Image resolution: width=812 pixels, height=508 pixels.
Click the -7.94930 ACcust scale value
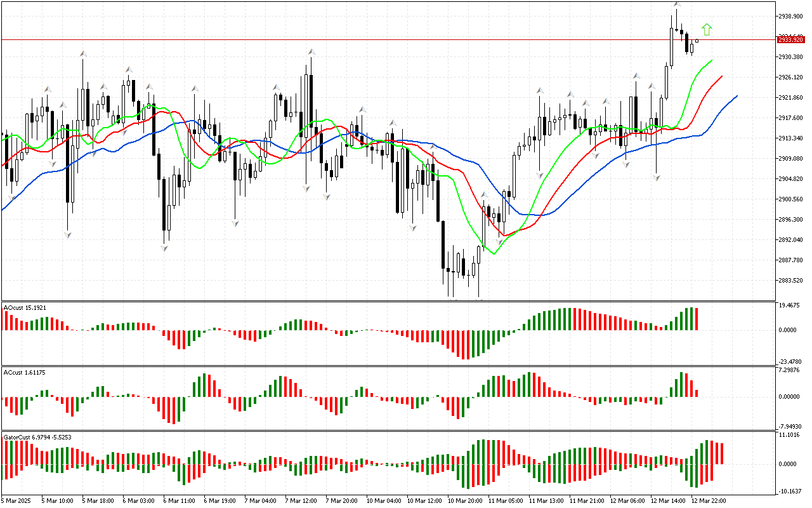pos(790,426)
